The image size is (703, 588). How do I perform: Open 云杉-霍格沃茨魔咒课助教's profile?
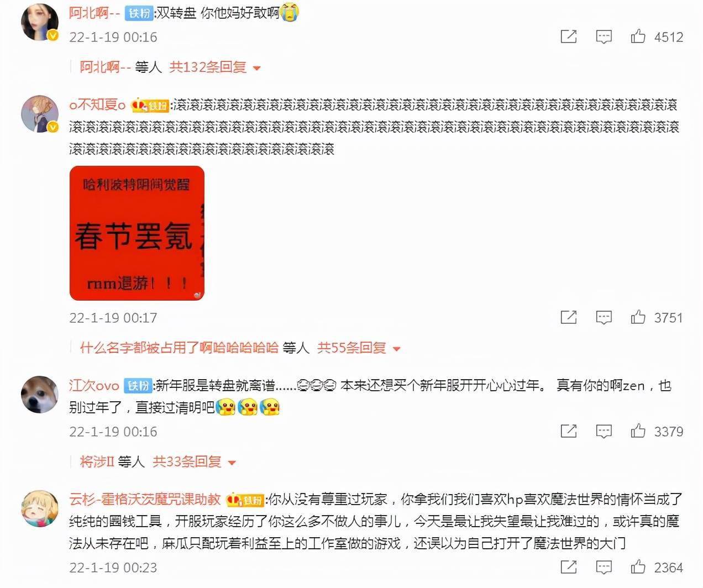(x=145, y=500)
